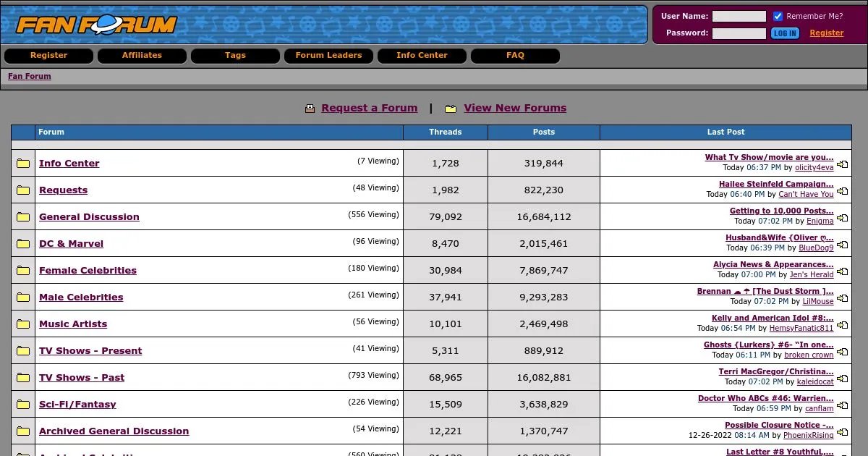Open thread "Doctor Who ABCs #46: Warrien..."
Image resolution: width=868 pixels, height=456 pixels.
(766, 399)
